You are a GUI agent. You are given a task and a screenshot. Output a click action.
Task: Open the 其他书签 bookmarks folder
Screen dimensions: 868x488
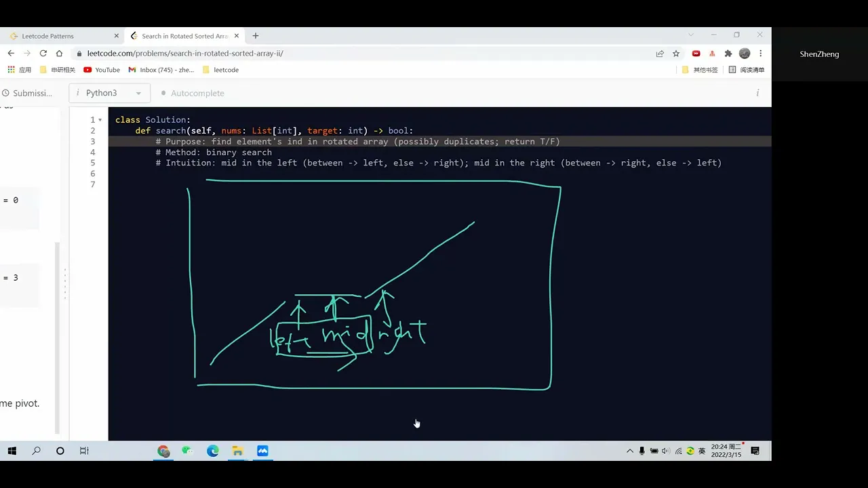[700, 70]
